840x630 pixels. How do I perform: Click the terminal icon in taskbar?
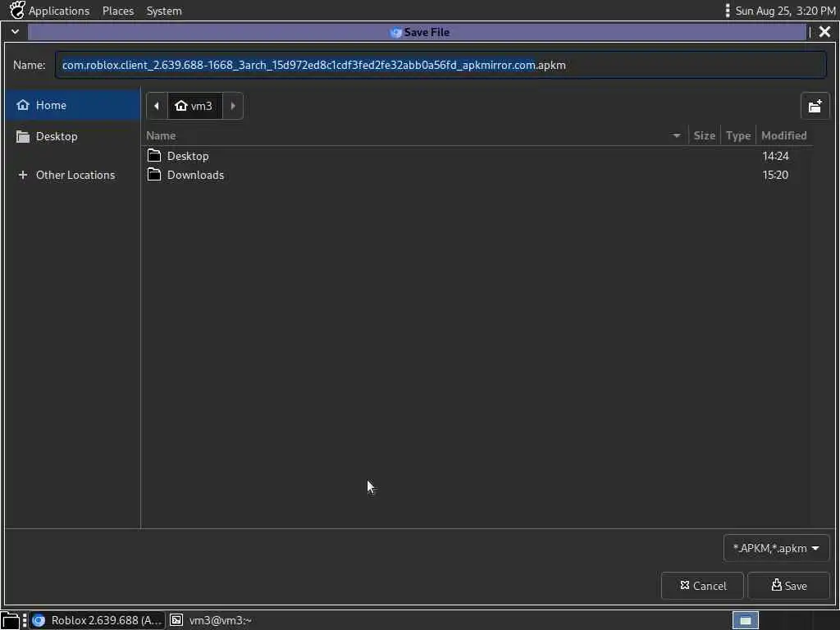click(x=176, y=620)
